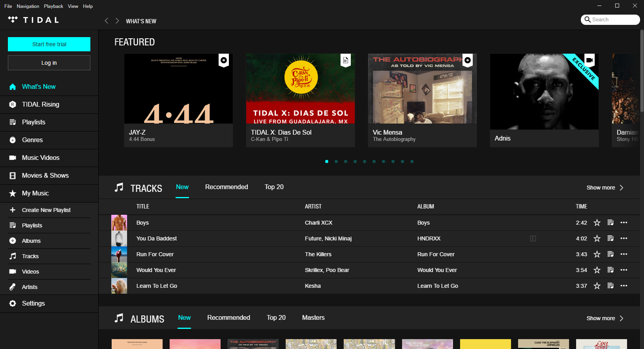
Task: Open the Albums disc icon under My Music
Action: [13, 241]
